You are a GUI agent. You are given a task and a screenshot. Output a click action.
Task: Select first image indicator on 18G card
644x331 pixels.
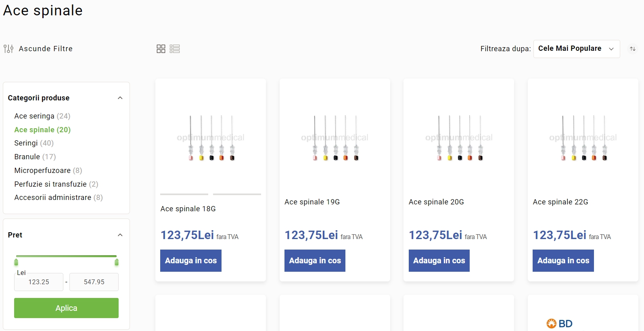[x=184, y=194]
